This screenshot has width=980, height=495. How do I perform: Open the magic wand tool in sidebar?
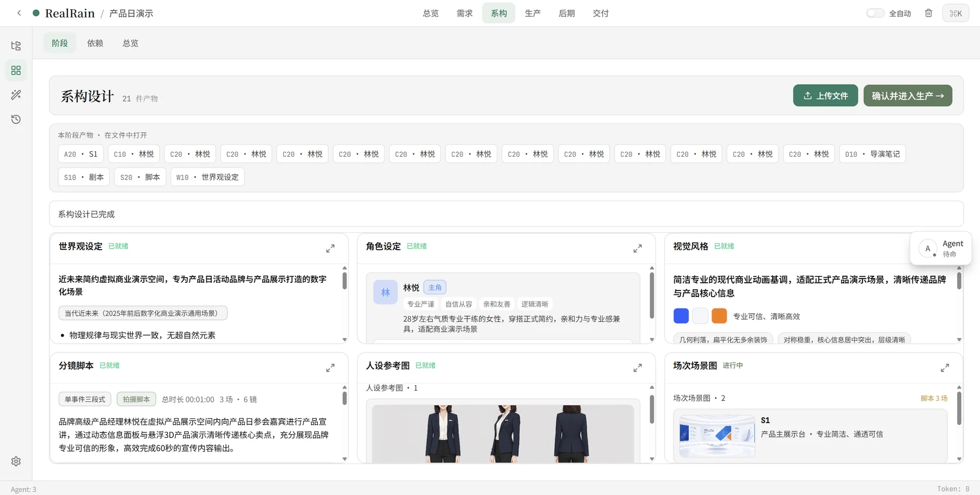(x=16, y=95)
